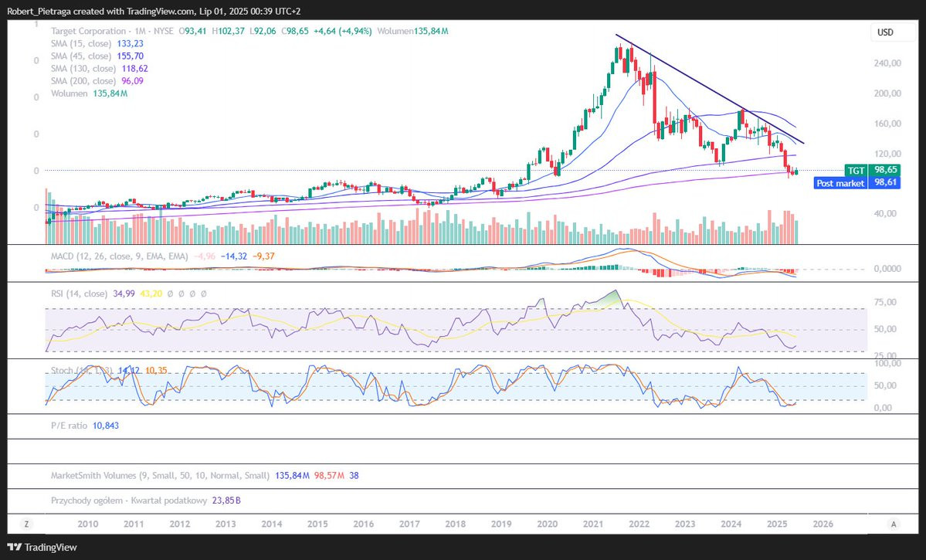Click the 120,00 price axis label

[x=887, y=154]
